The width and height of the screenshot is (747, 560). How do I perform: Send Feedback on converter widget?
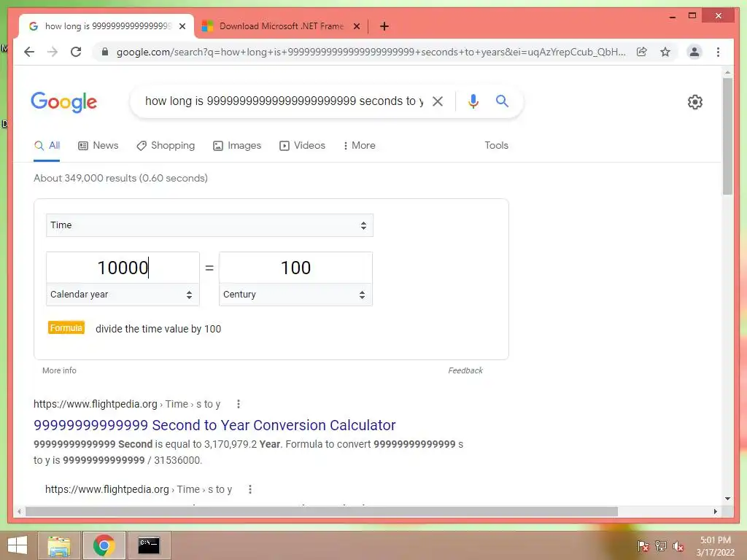(465, 370)
